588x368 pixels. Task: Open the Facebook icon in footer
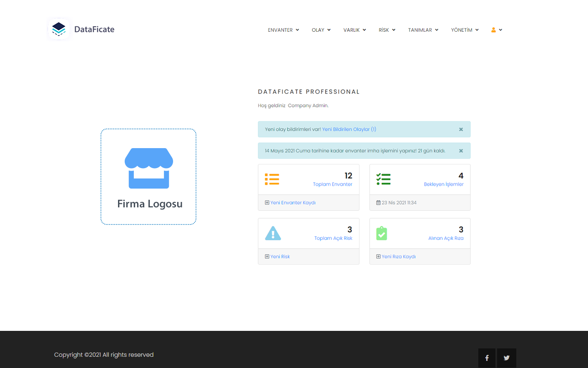click(x=487, y=358)
